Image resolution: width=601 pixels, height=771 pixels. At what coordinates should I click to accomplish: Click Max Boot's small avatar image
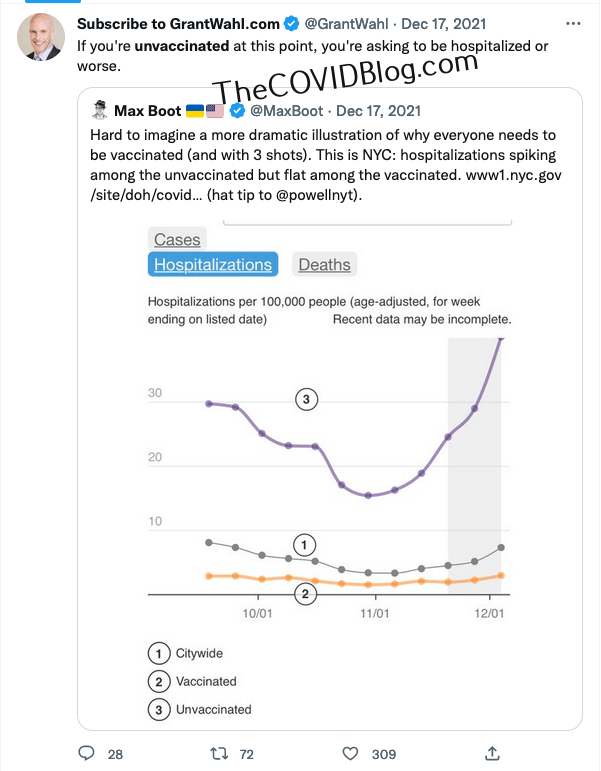pos(99,110)
